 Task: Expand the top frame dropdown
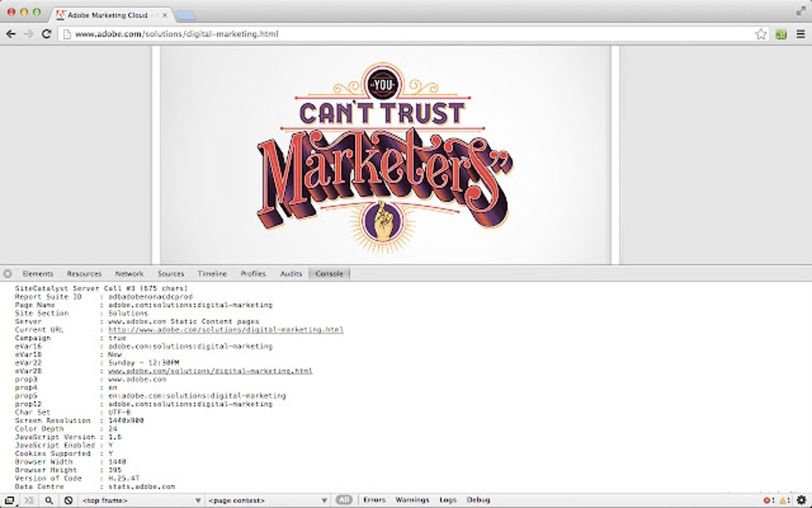coord(141,500)
